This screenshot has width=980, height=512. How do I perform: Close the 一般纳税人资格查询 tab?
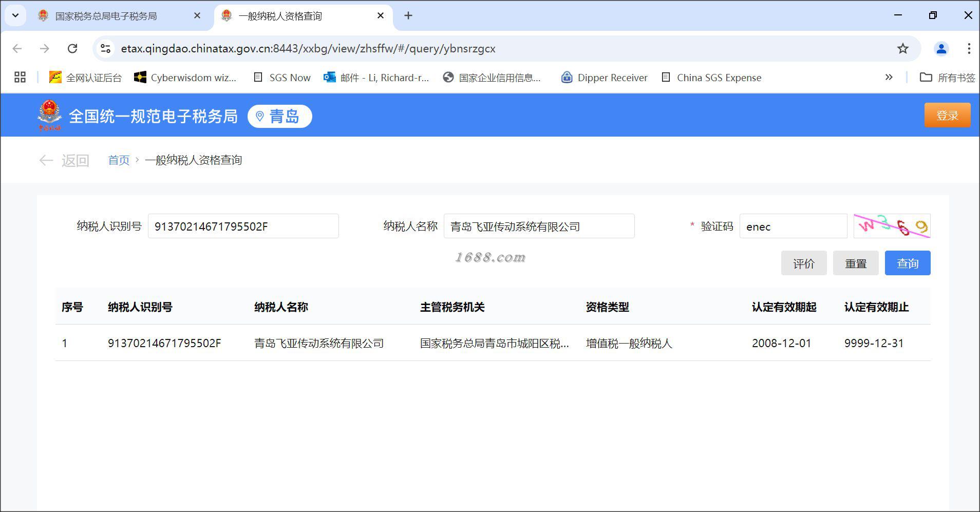(x=381, y=16)
